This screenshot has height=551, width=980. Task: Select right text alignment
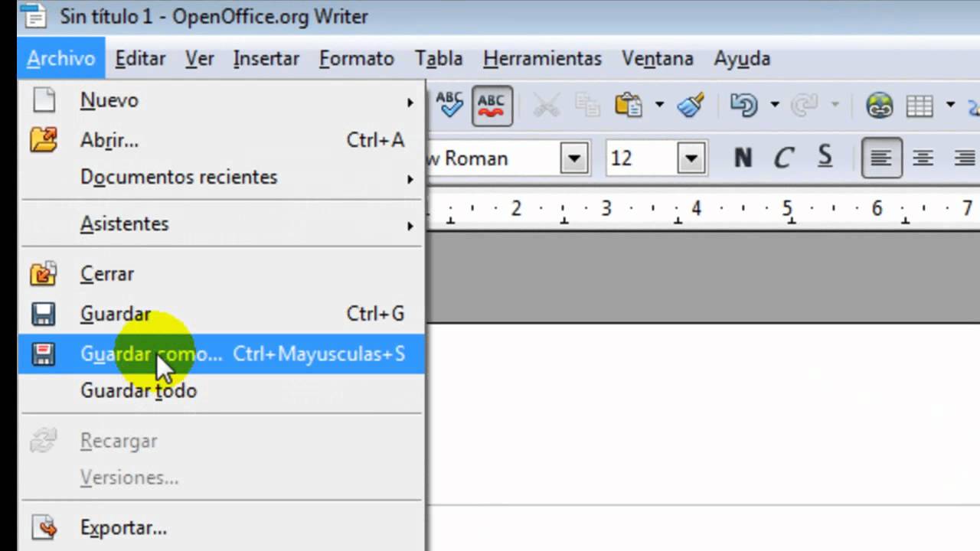[x=964, y=158]
